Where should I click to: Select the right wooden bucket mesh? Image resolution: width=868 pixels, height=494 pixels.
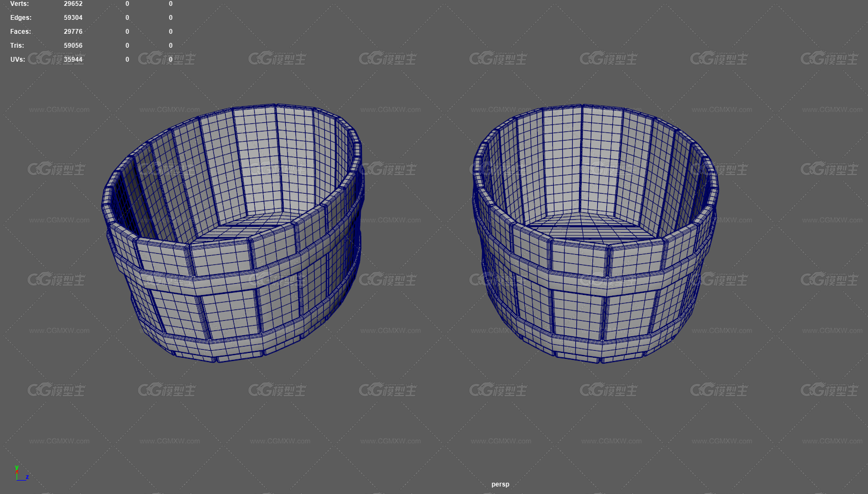point(595,233)
